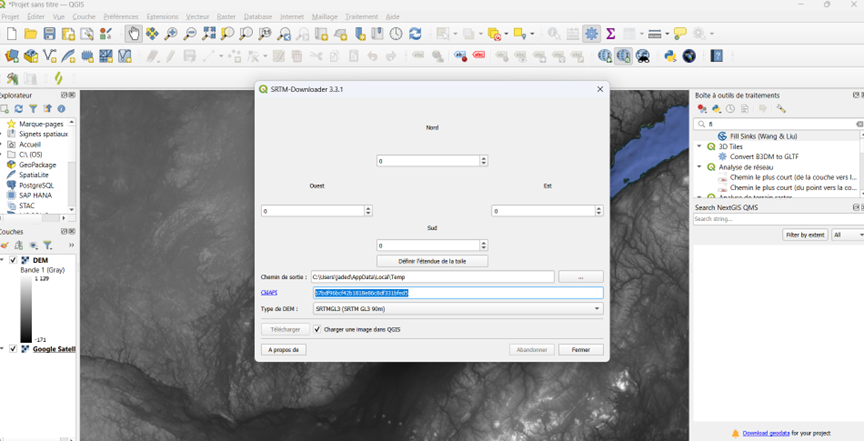
Task: Click the Save Project floppy disk icon
Action: (x=49, y=34)
